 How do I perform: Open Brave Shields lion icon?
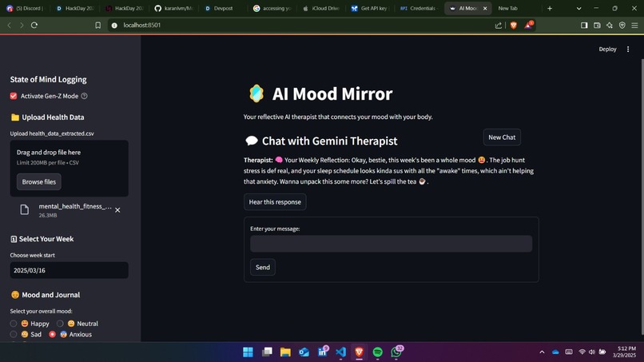514,25
